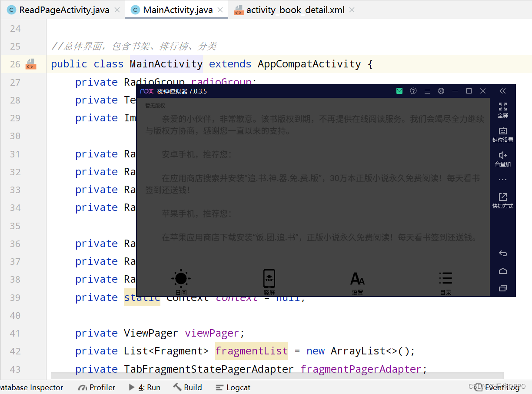
Task: Click the viewPager field on line 41
Action: click(x=212, y=333)
